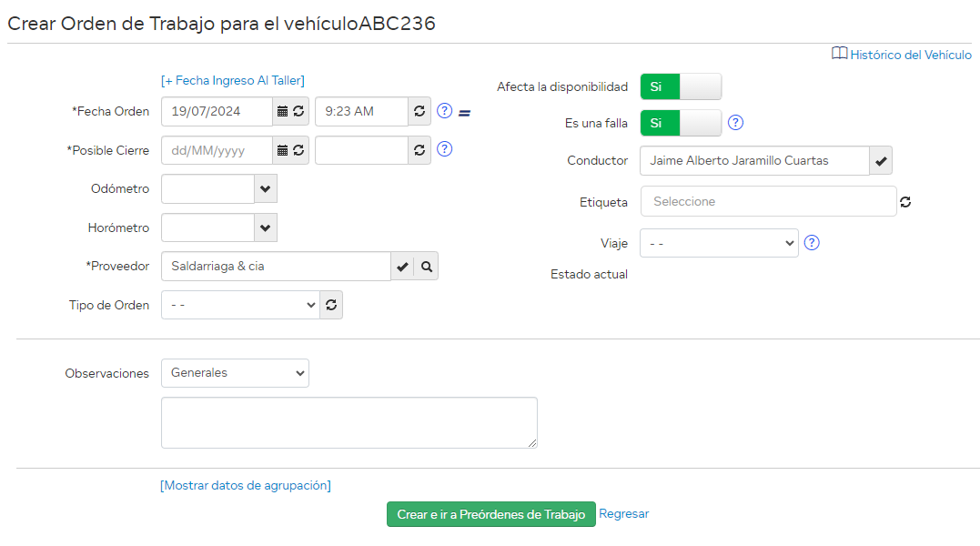Open the Observaciones Generales dropdown

pyautogui.click(x=235, y=373)
